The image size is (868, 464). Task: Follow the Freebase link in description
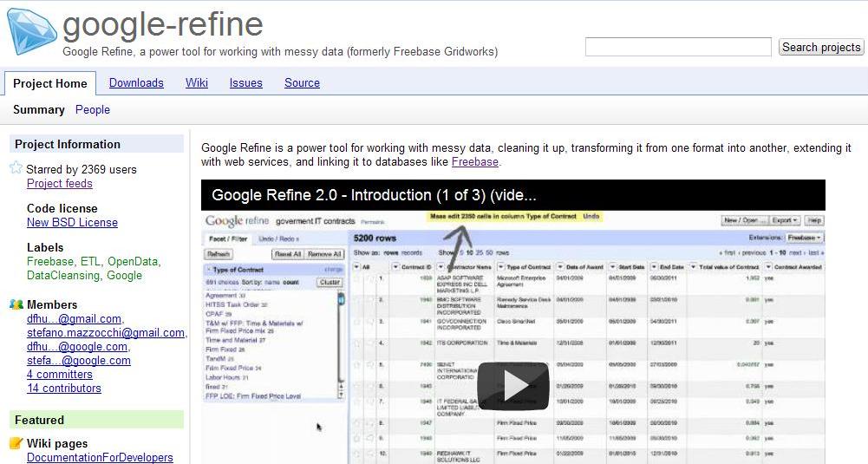click(475, 161)
